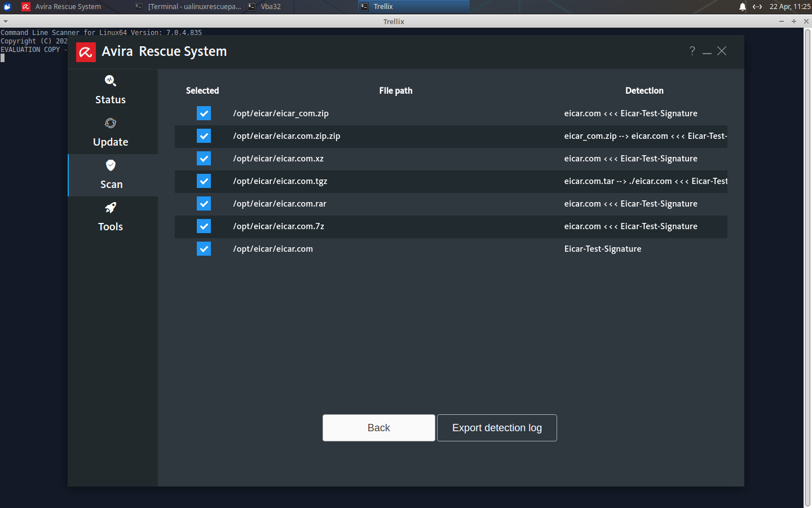
Task: Click the Vba32 terminal icon in the taskbar
Action: 250,6
